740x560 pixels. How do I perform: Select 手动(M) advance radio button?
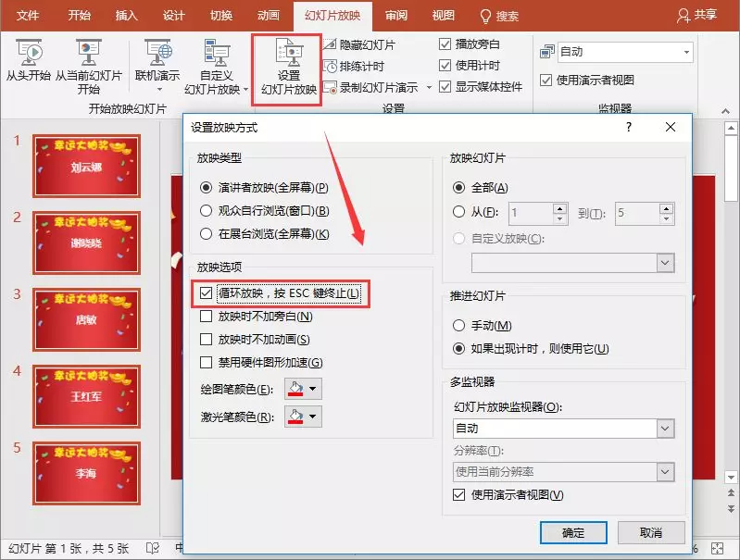tap(458, 326)
